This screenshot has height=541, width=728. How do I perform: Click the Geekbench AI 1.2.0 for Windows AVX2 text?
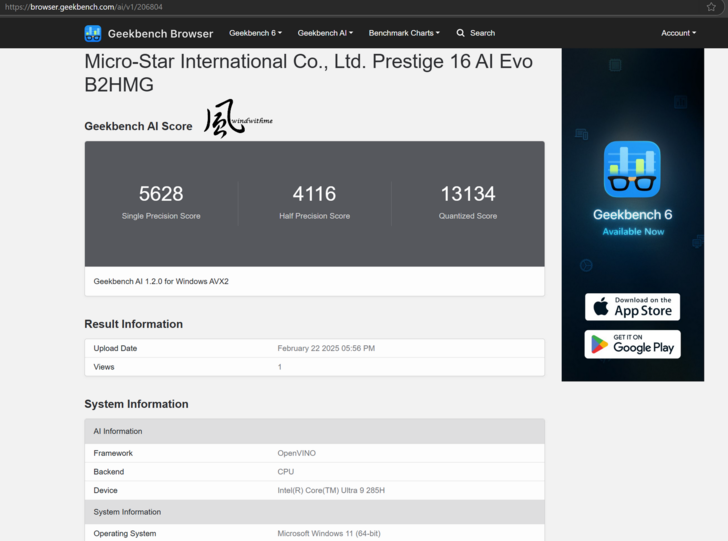pos(161,281)
